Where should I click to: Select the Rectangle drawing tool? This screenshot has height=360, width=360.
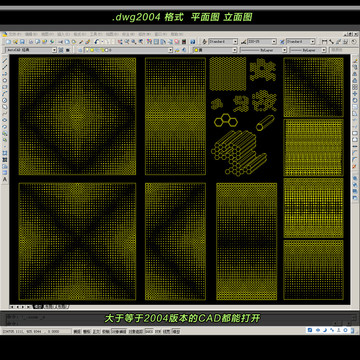5,87
